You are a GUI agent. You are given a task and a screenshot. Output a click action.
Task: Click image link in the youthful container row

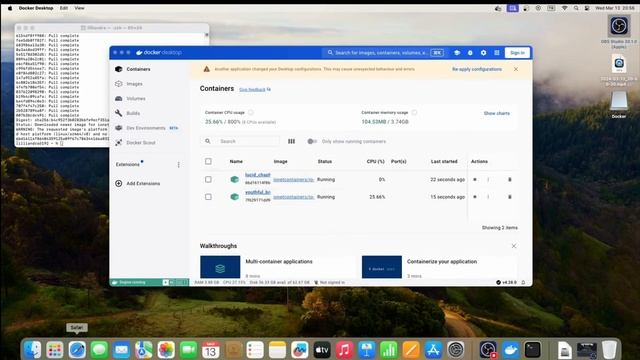(293, 197)
